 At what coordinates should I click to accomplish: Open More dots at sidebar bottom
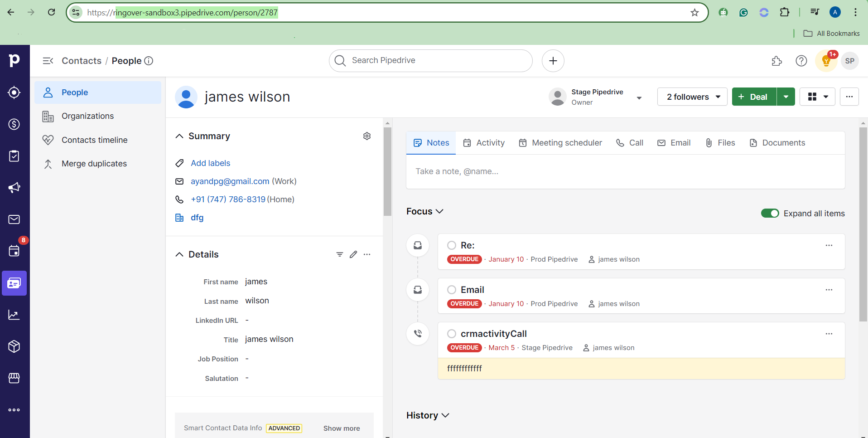14,410
